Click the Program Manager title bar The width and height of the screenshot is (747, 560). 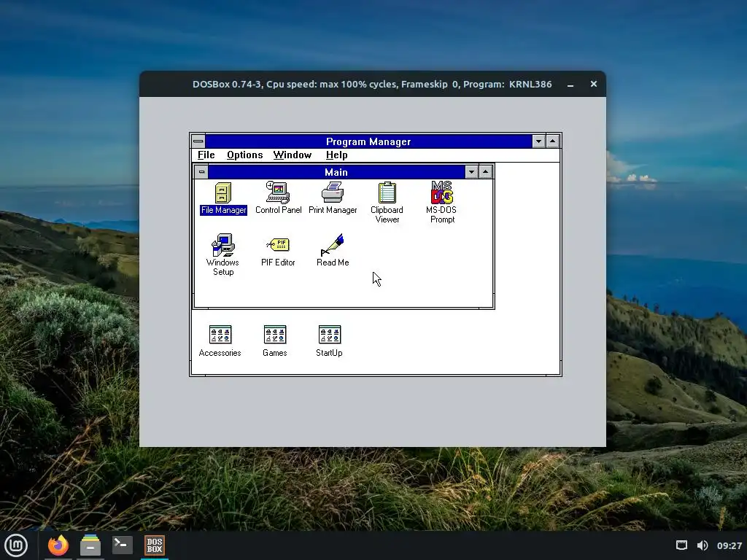[368, 141]
